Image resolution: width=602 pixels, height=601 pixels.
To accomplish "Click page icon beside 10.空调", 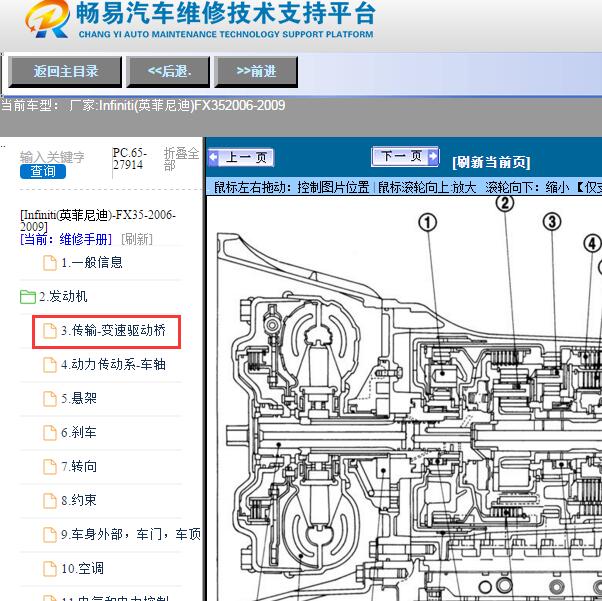I will click(50, 569).
